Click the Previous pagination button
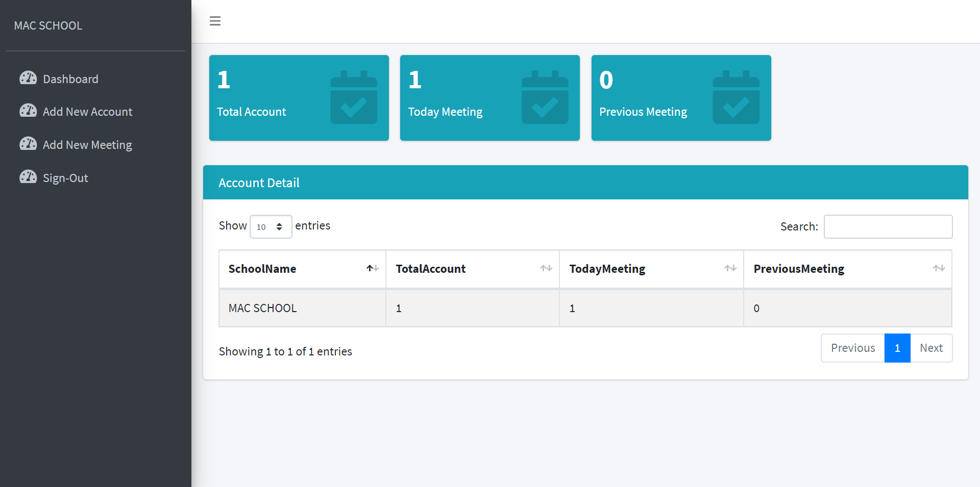 point(852,348)
